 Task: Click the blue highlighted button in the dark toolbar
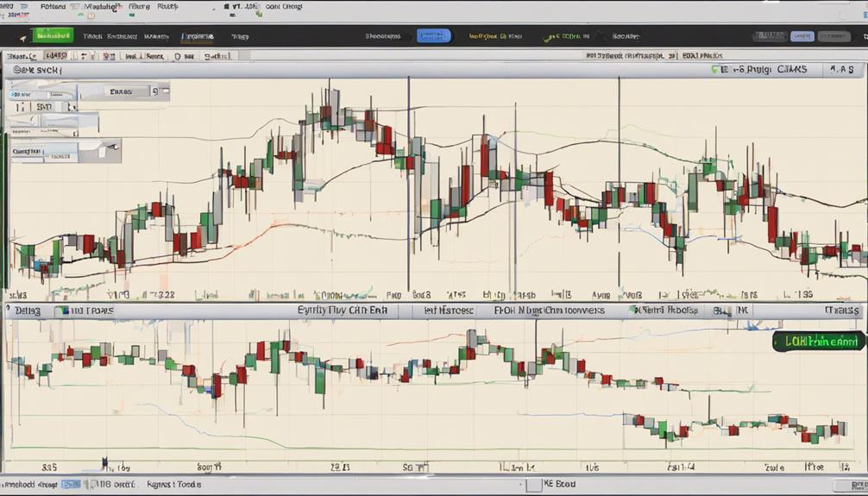click(x=433, y=36)
